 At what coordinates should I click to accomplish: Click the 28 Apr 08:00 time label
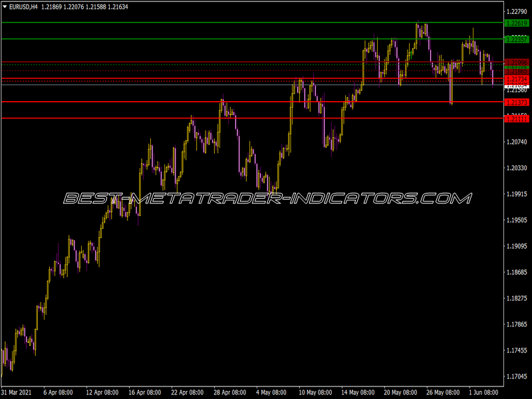(229, 392)
